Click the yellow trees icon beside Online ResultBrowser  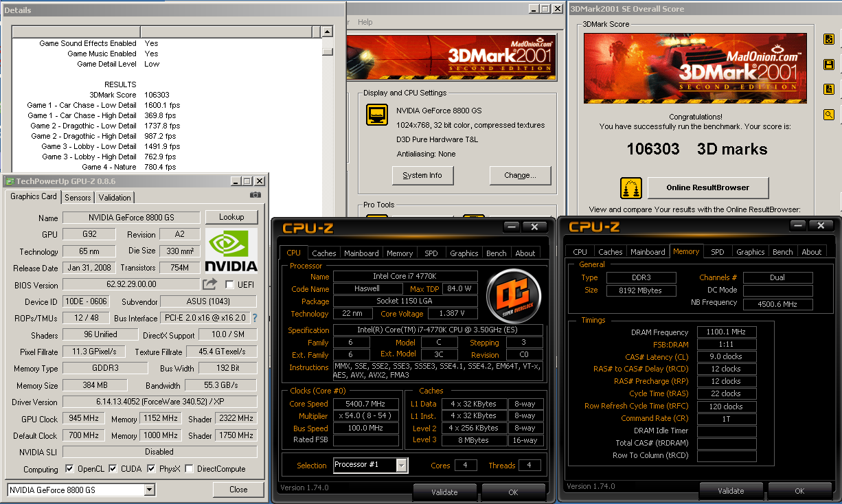(630, 187)
